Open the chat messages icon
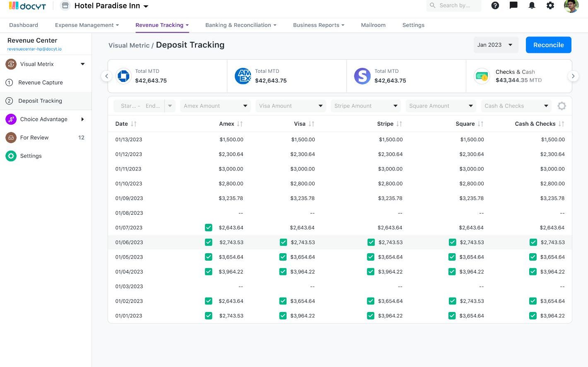This screenshot has height=367, width=588. [x=513, y=6]
